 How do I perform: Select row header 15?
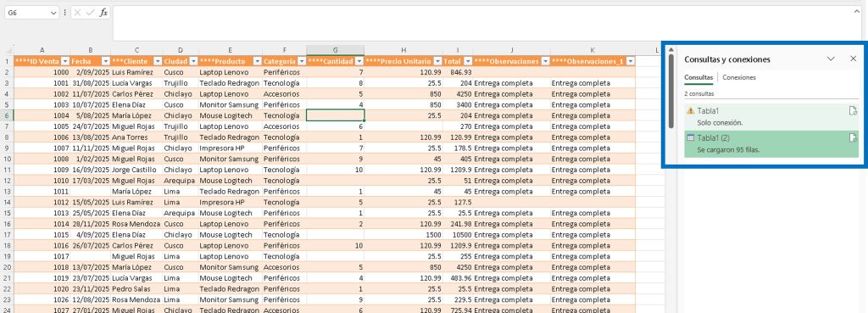click(7, 213)
